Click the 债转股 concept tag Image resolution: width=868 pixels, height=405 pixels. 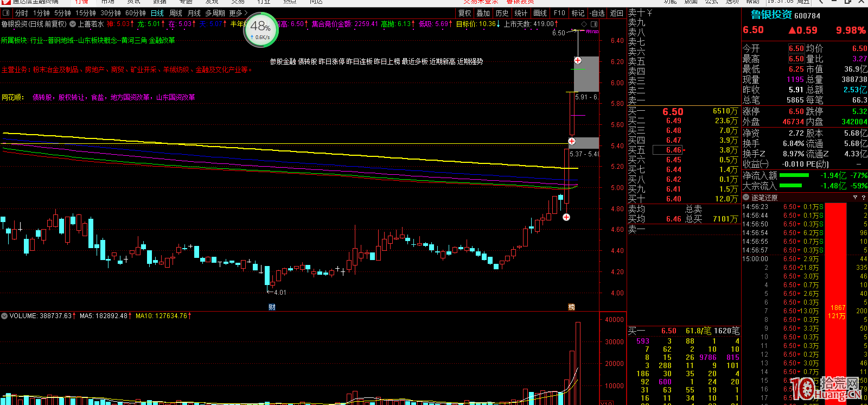(x=42, y=98)
